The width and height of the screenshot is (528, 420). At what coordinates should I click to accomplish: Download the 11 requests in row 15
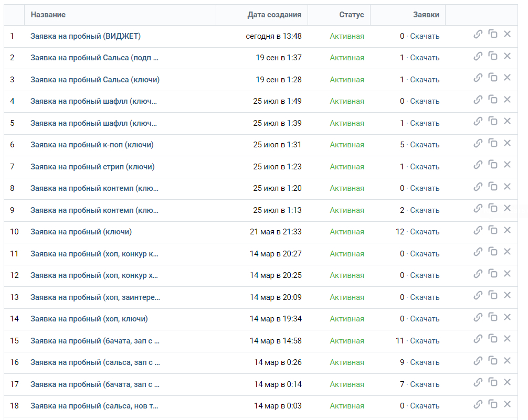click(x=425, y=341)
